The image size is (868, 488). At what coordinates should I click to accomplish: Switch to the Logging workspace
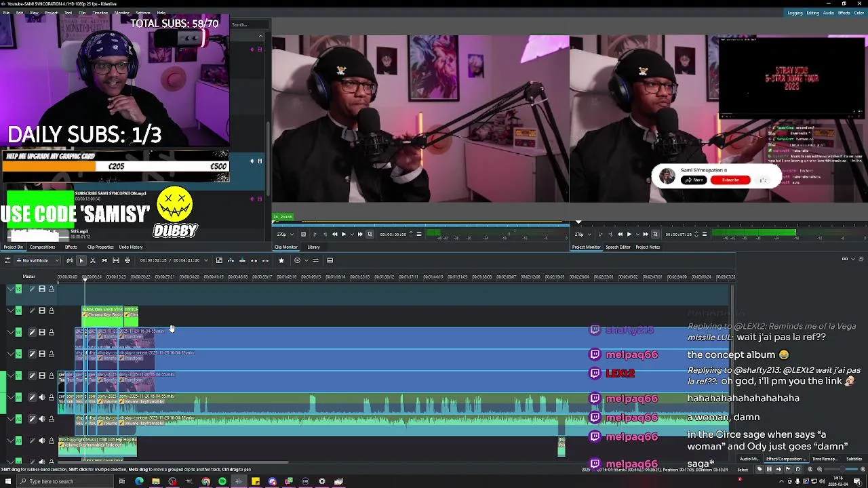tap(794, 13)
